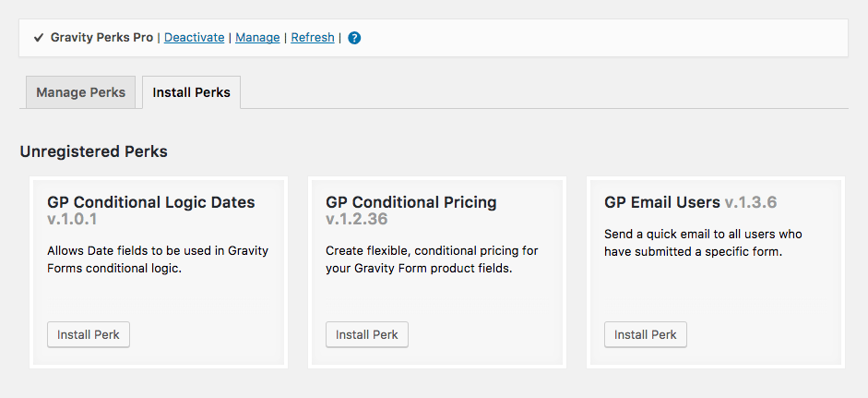Install the GP Conditional Logic Dates perk
Screen dimensions: 868x398
coord(89,335)
